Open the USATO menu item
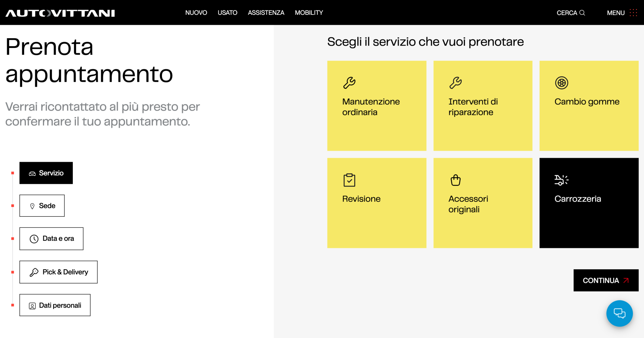 [x=227, y=13]
